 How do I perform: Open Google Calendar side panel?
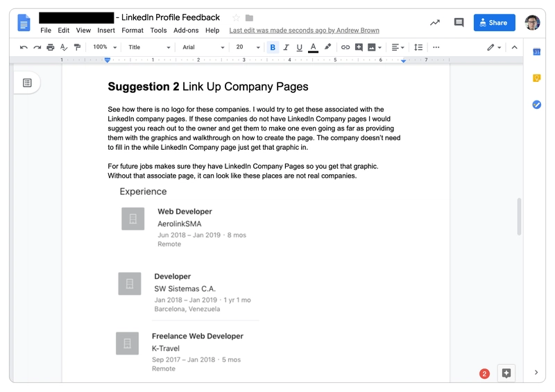536,52
